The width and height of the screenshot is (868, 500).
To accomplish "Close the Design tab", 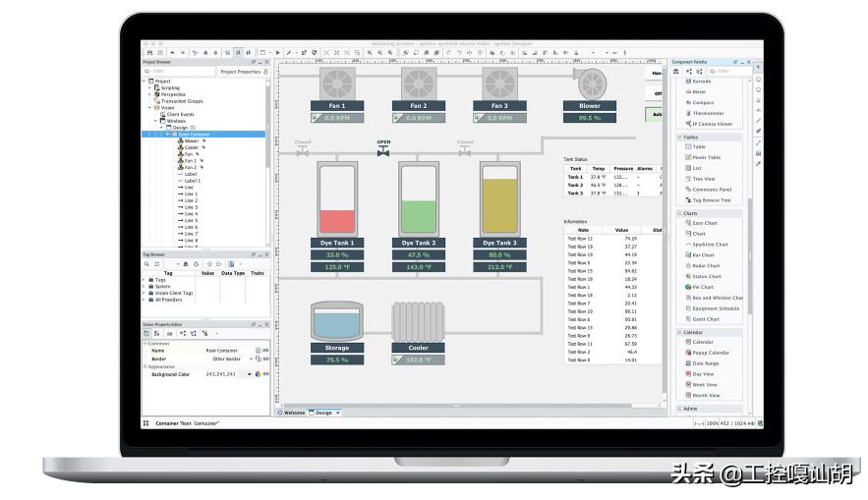I will [x=338, y=413].
